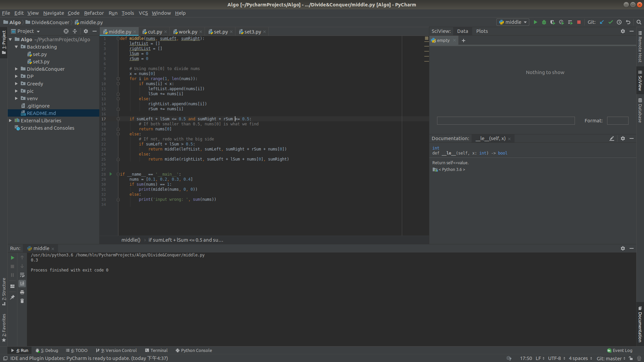Commit changes with the Git checkmark icon
The height and width of the screenshot is (362, 644).
click(610, 22)
